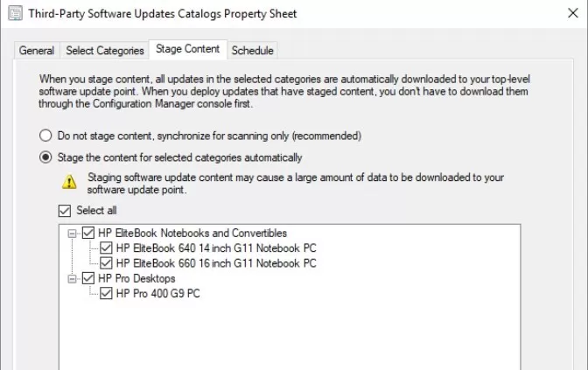588x370 pixels.
Task: Toggle HP EliteBook Notebooks and Convertibles checkbox
Action: [88, 233]
